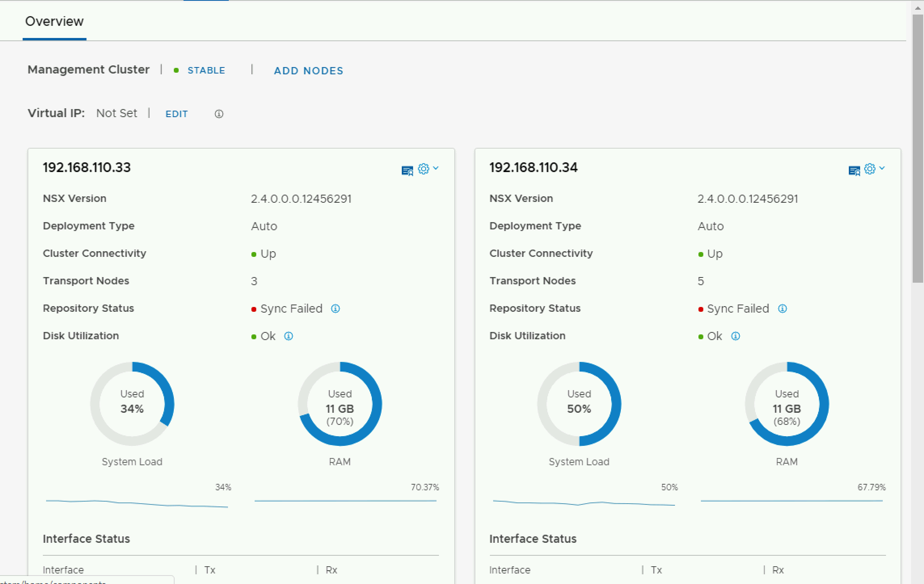Click certificate icon on node 192.168.110.34
Image resolution: width=924 pixels, height=584 pixels.
click(x=854, y=170)
